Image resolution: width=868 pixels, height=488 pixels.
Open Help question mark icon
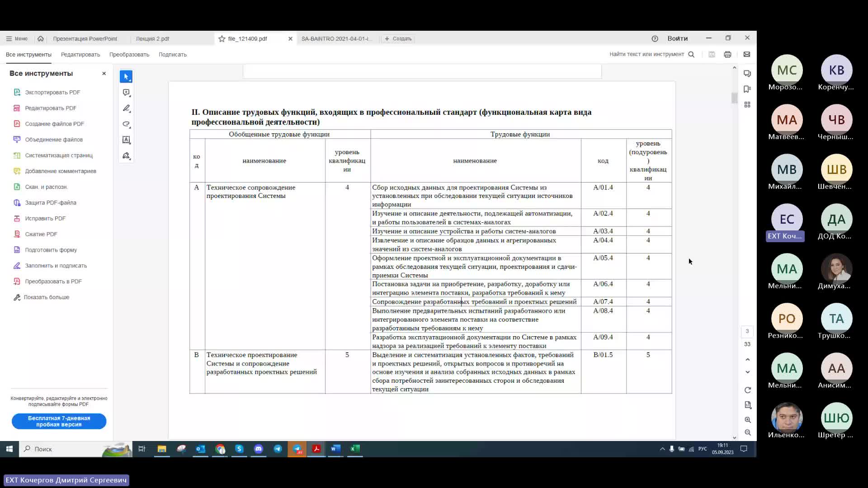[655, 39]
